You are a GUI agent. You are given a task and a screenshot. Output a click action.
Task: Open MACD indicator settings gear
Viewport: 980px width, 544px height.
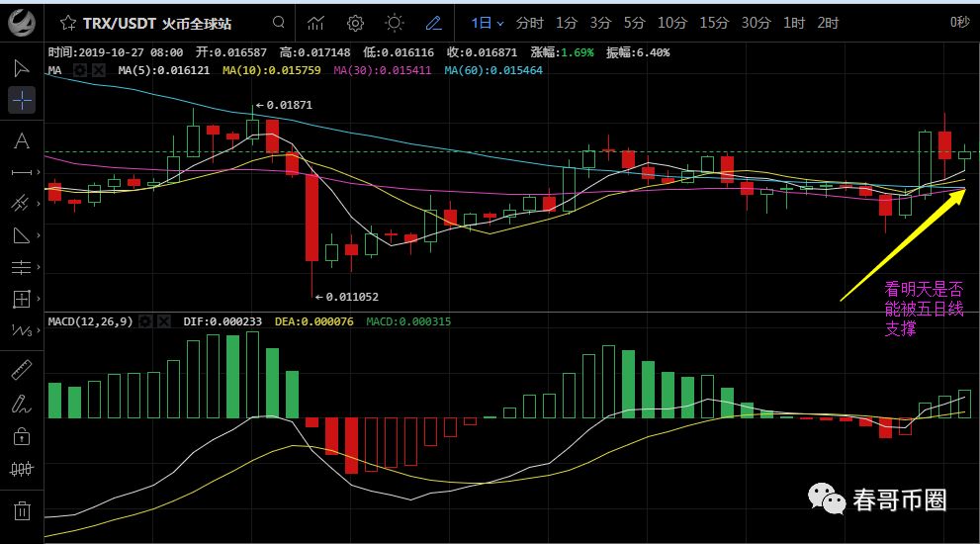click(145, 321)
